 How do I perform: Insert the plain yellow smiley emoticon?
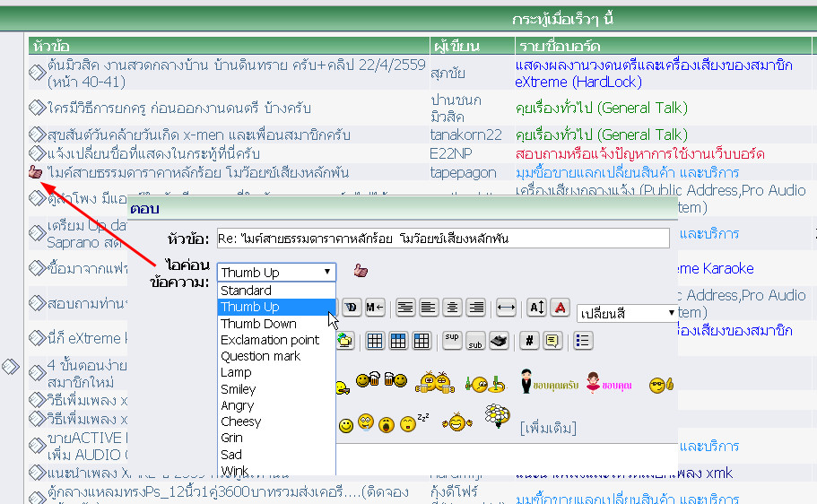(346, 426)
